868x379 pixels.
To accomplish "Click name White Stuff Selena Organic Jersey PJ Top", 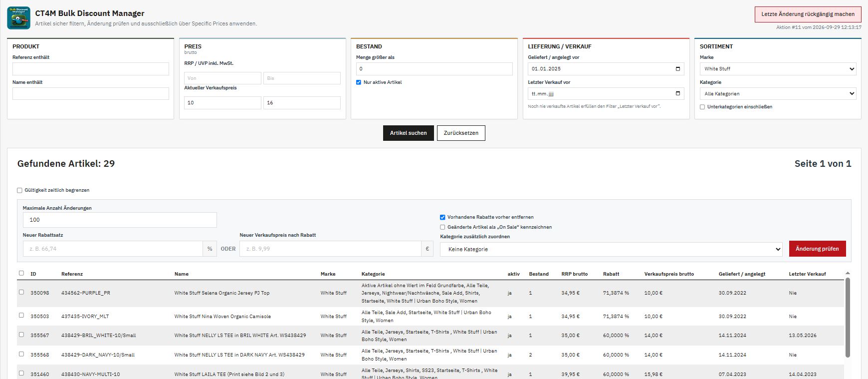I will click(x=222, y=293).
